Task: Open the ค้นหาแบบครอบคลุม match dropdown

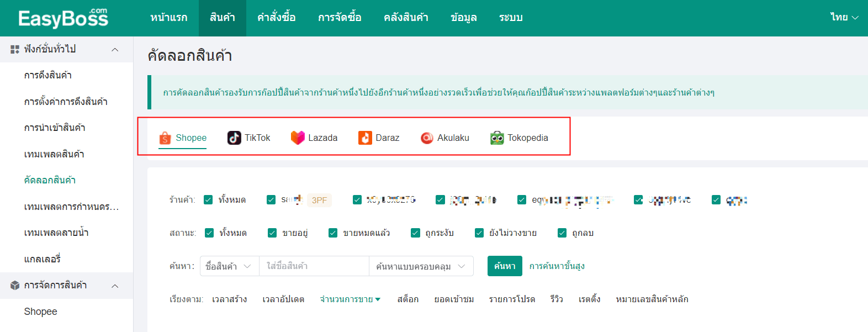Action: pos(421,266)
